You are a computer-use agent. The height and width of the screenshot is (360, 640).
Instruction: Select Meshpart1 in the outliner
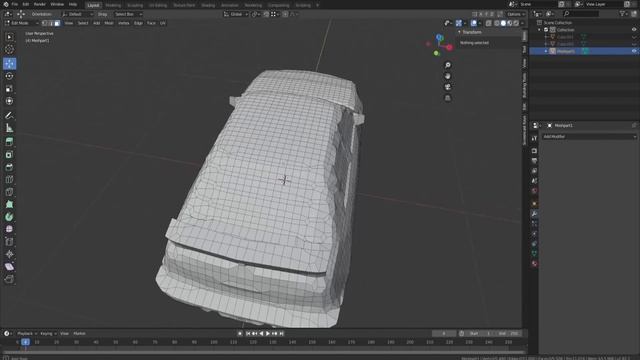(566, 51)
